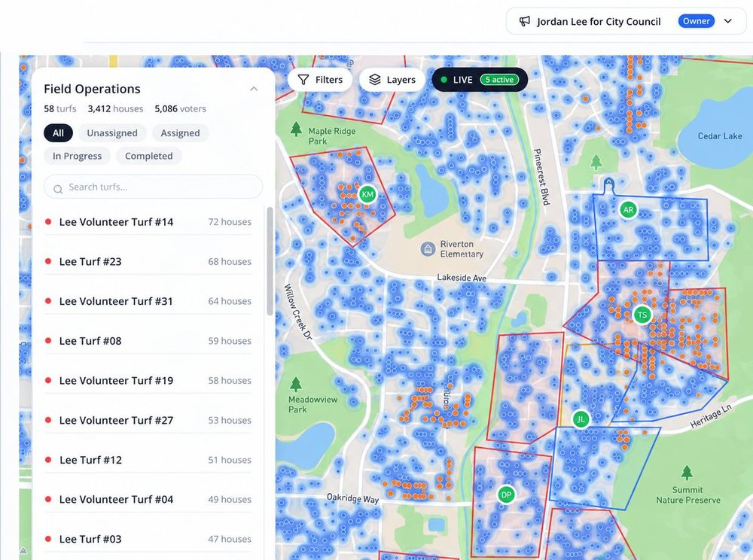The image size is (753, 560).
Task: Focus the Search turfs input field
Action: click(153, 187)
